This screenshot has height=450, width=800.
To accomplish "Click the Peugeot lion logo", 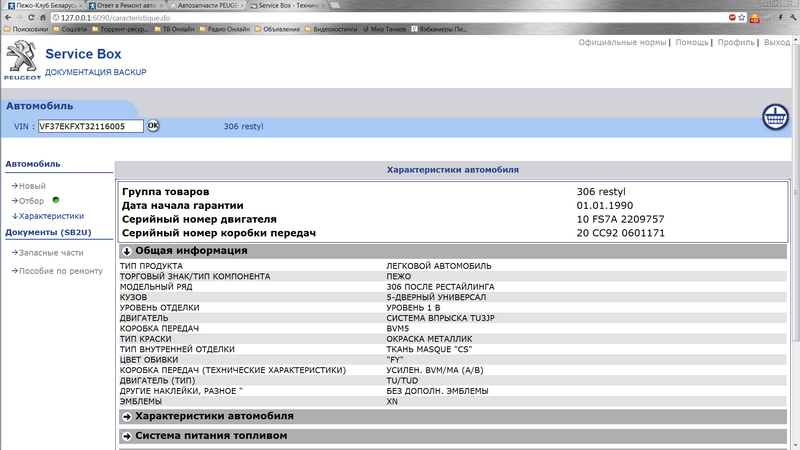I will [x=20, y=61].
